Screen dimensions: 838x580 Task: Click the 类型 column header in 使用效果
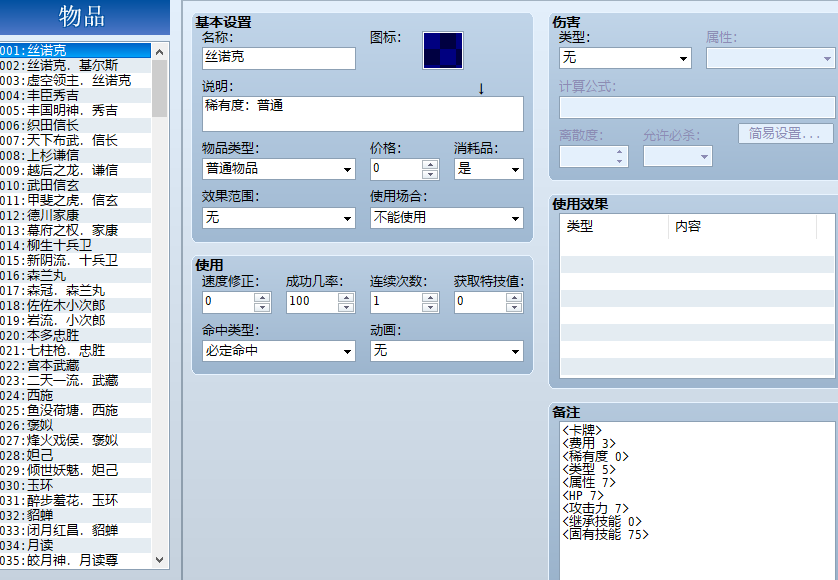(614, 226)
